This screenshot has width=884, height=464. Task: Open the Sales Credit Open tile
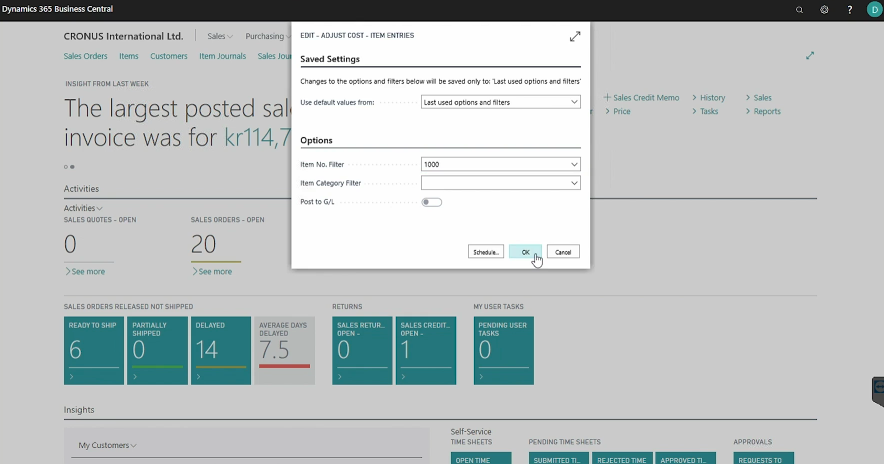click(x=426, y=351)
